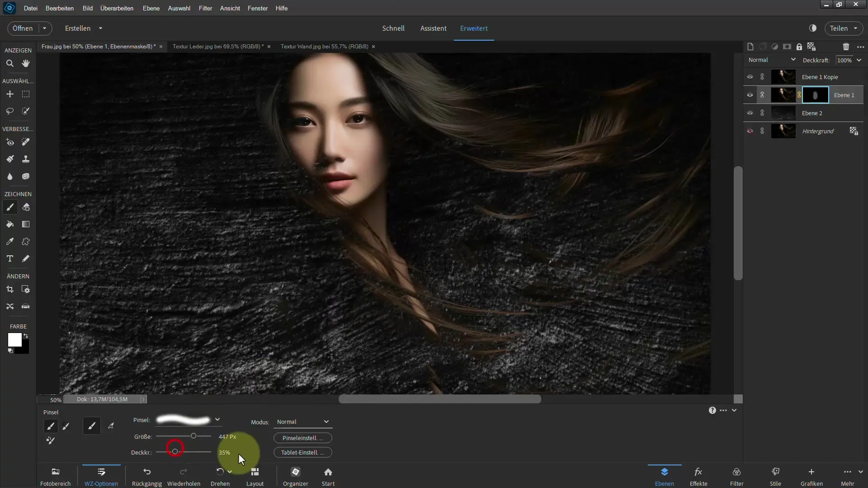Select the Brush tool in toolbar
The image size is (868, 488).
[x=10, y=207]
